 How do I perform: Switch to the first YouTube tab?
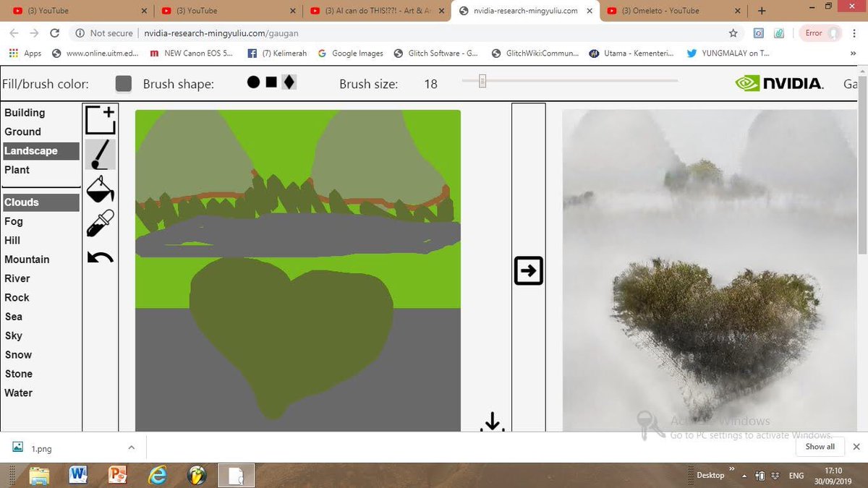click(x=77, y=11)
